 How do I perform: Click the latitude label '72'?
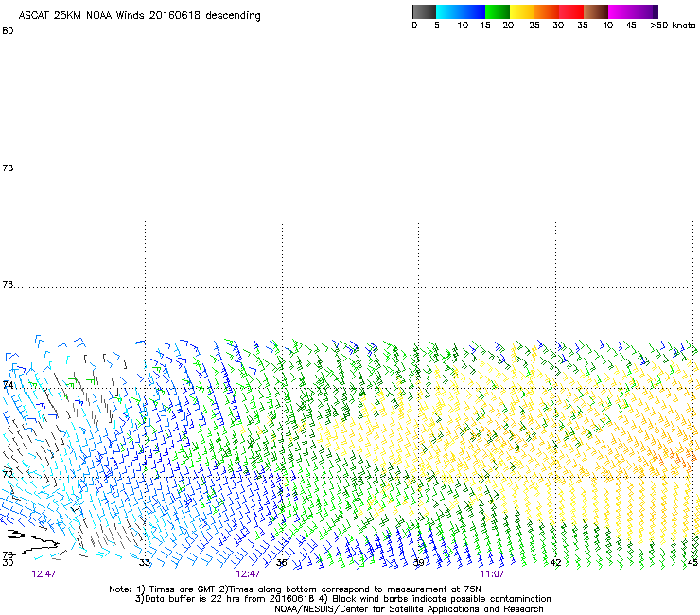click(x=8, y=474)
